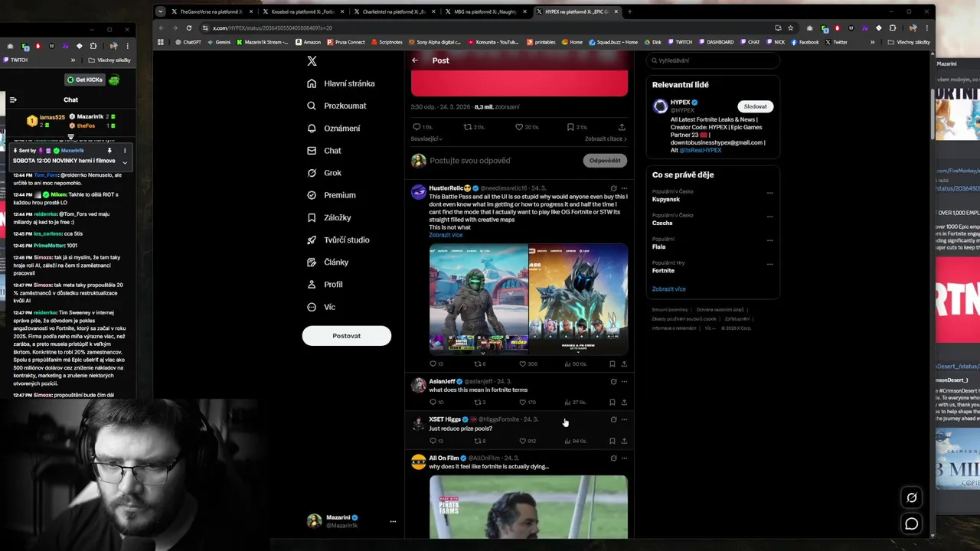Expand the Související sort dropdown

[x=427, y=139]
